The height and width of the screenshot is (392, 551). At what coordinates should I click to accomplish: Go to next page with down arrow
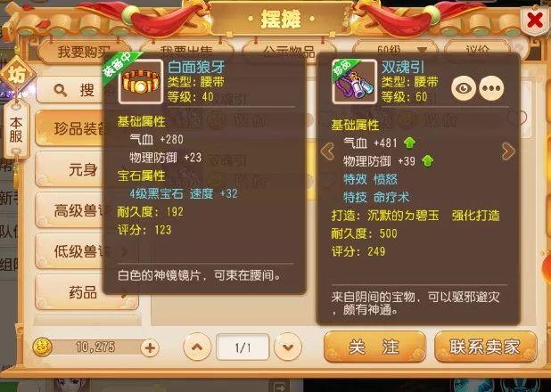pos(288,347)
